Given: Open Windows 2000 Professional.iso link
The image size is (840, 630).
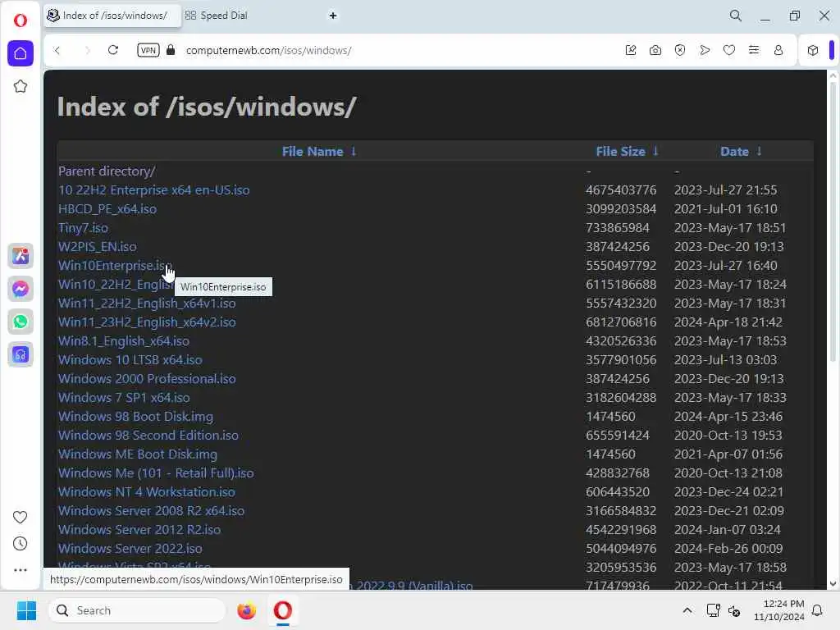Looking at the screenshot, I should 147,379.
